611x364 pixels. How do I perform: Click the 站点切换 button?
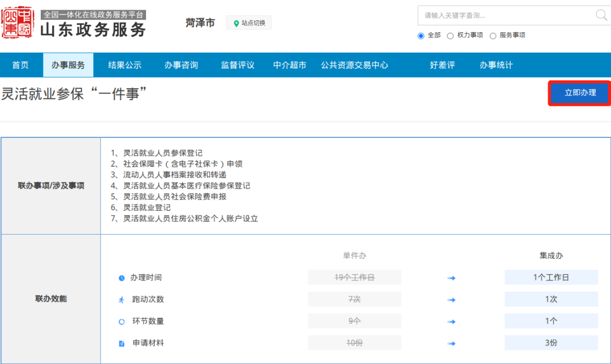(248, 23)
